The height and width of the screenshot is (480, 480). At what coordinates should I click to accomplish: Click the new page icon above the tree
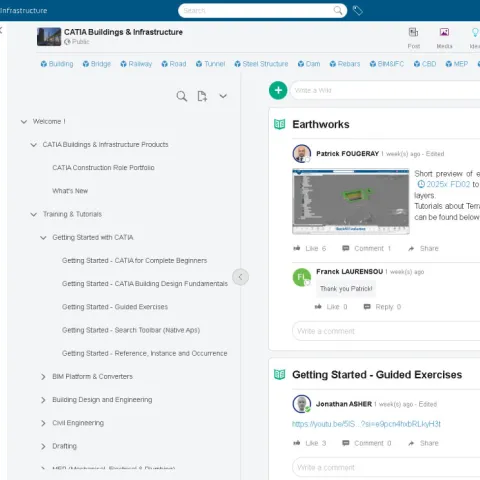202,96
